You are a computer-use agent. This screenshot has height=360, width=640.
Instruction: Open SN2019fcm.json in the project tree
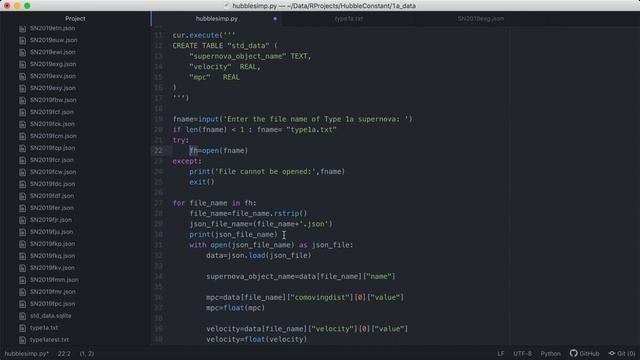[x=53, y=136]
